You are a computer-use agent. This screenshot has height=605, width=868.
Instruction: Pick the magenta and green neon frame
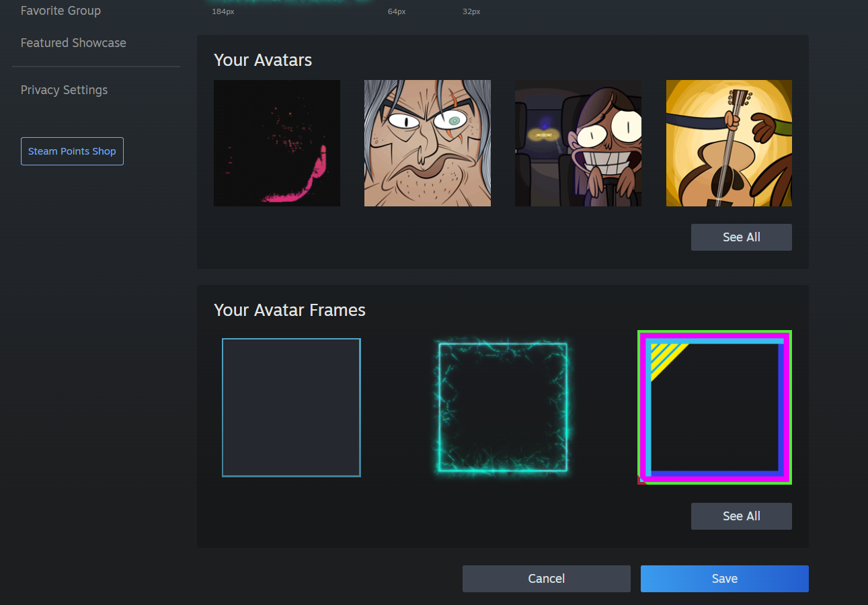(x=715, y=407)
